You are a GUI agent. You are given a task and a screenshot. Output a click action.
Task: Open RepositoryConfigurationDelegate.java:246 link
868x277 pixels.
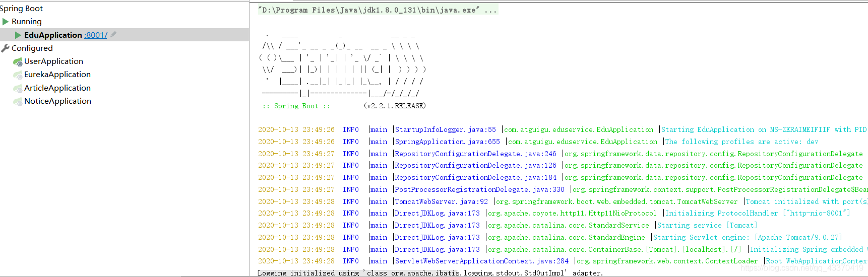coord(475,154)
